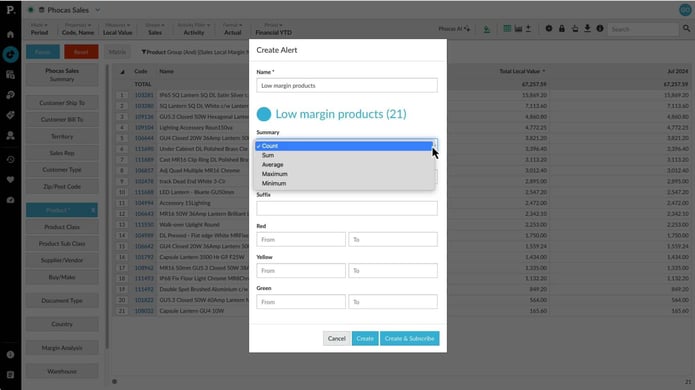The image size is (695, 390).
Task: Click the info circle toolbar icon
Action: (600, 29)
